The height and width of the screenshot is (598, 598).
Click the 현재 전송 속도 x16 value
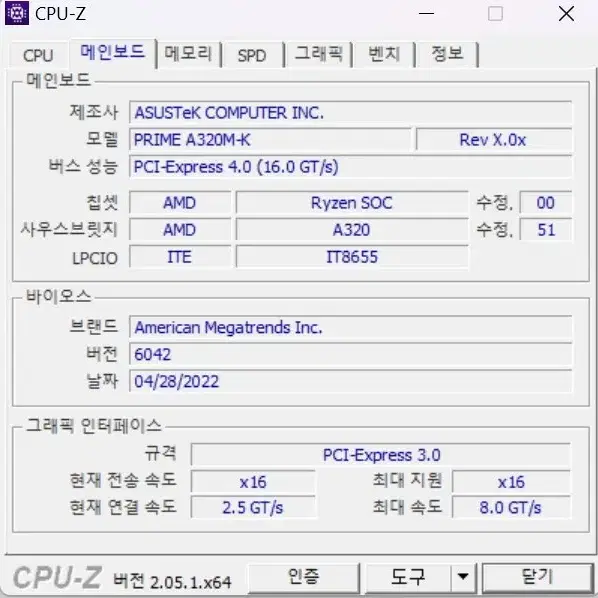(253, 482)
